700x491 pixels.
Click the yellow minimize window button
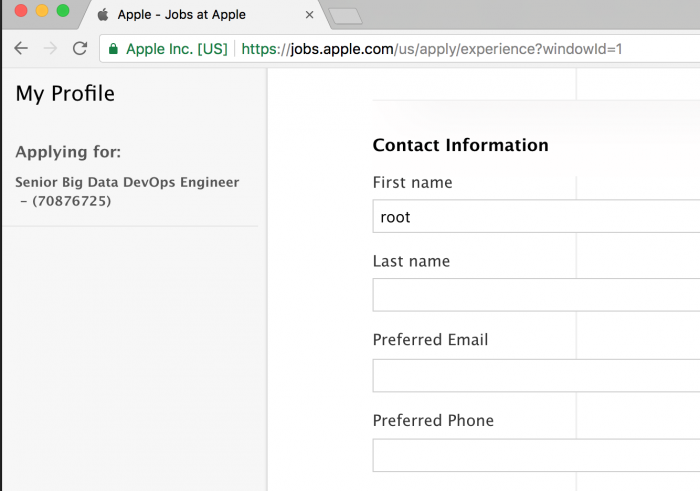42,10
